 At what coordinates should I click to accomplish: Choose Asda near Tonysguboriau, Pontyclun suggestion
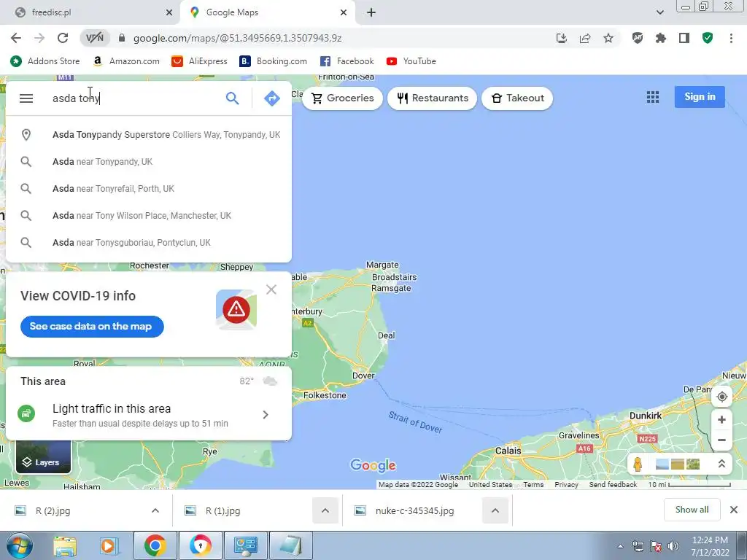click(149, 243)
